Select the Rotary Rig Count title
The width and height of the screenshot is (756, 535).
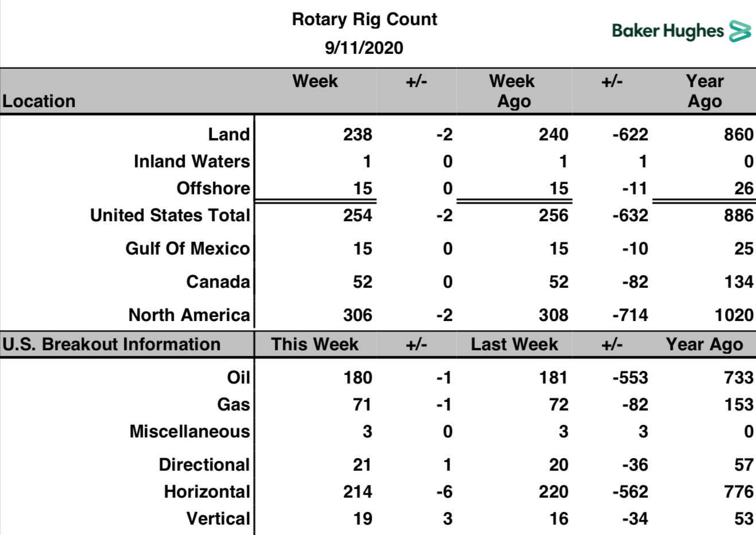pyautogui.click(x=364, y=19)
